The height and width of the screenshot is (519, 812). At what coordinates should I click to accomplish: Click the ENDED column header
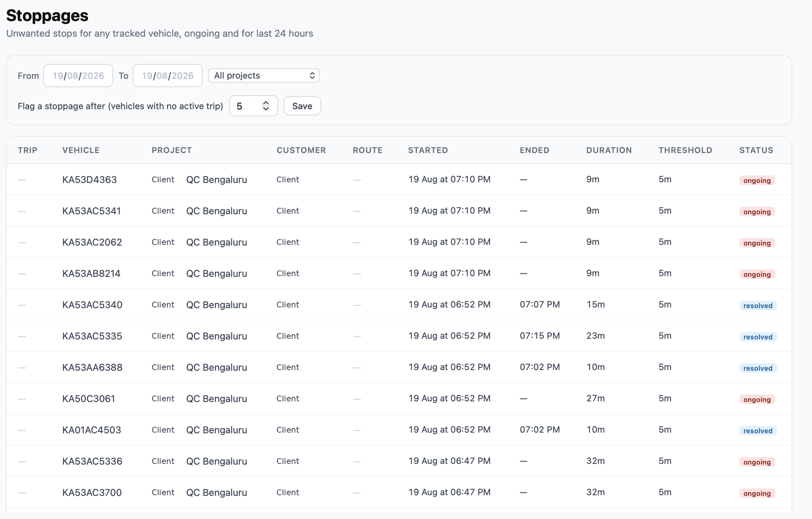[535, 150]
